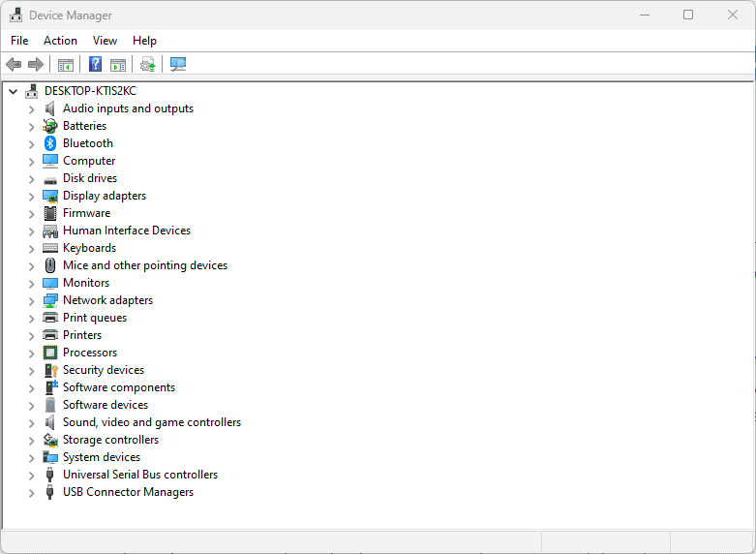Click the Update device driver toolbar icon
This screenshot has height=554, width=756.
[147, 64]
